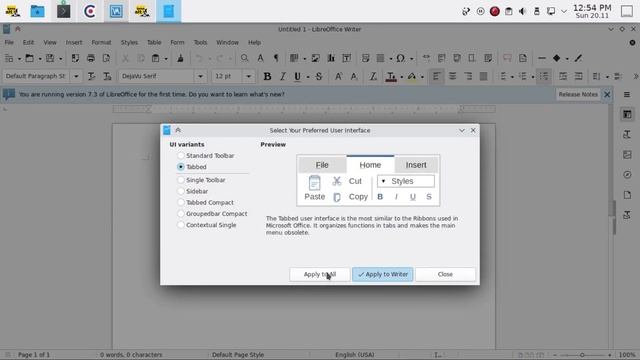The height and width of the screenshot is (360, 640).
Task: Open sidebar Navigator compass icon
Action: [x=627, y=175]
